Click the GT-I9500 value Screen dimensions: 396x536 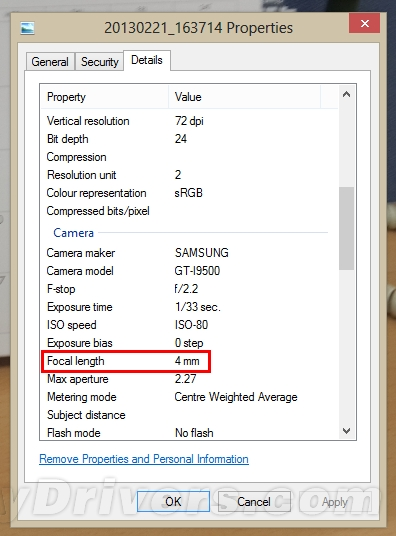(197, 271)
